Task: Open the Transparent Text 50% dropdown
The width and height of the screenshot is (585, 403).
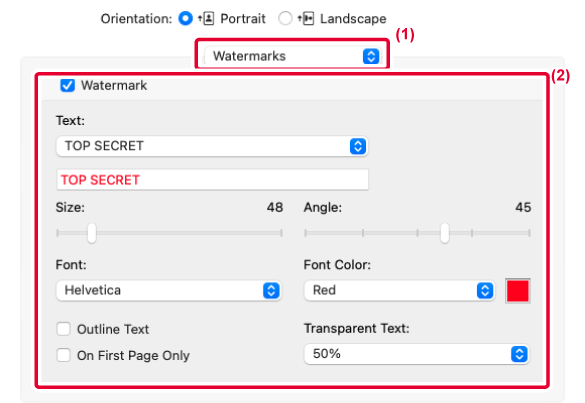Action: click(417, 354)
